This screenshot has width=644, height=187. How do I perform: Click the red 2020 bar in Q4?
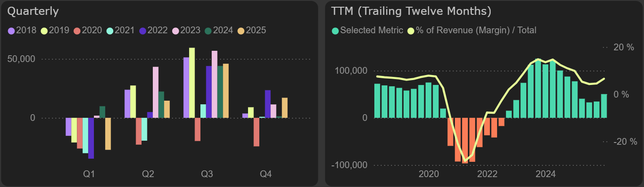point(256,132)
